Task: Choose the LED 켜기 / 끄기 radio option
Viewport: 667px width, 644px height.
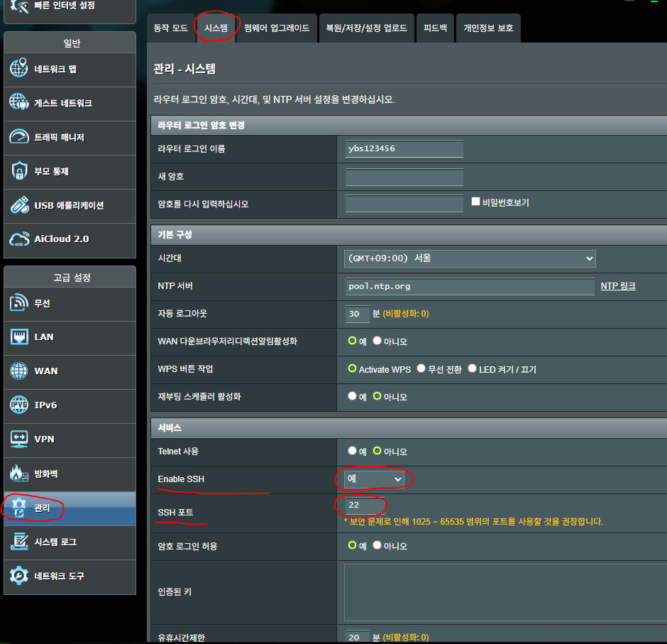Action: [472, 369]
